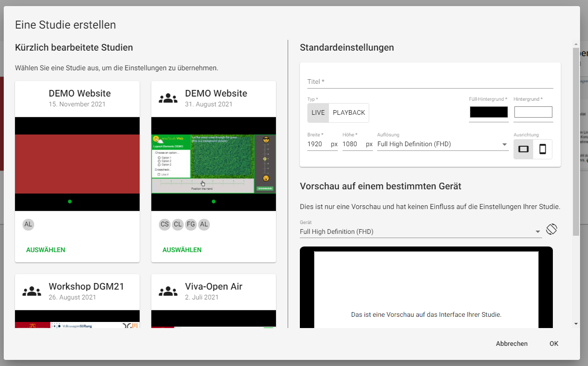The width and height of the screenshot is (588, 366).
Task: Click group icon on Workshop DGM21 card
Action: (x=32, y=291)
